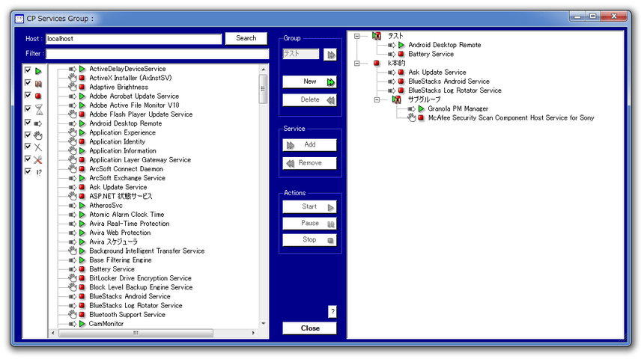Image resolution: width=644 pixels, height=359 pixels.
Task: Click the Remove service button
Action: [310, 163]
